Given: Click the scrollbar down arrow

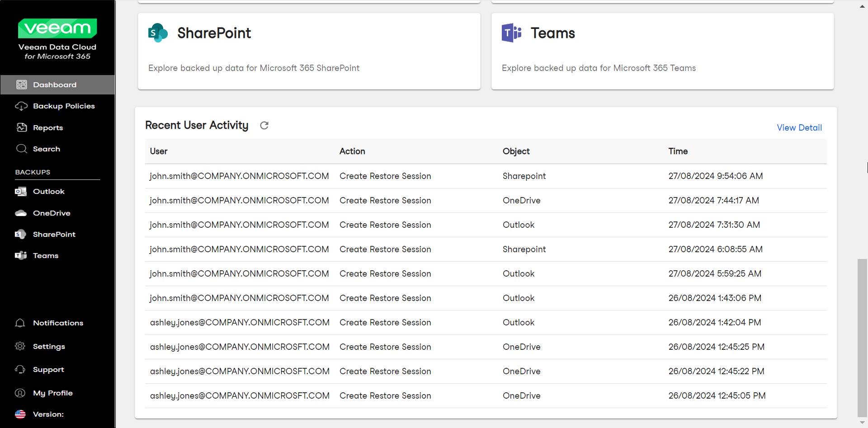Looking at the screenshot, I should pos(862,423).
